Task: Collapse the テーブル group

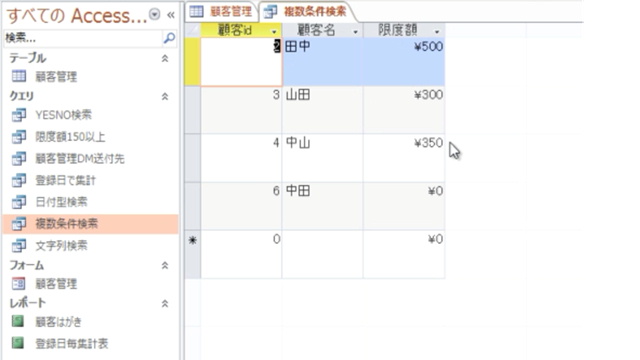Action: pos(165,58)
